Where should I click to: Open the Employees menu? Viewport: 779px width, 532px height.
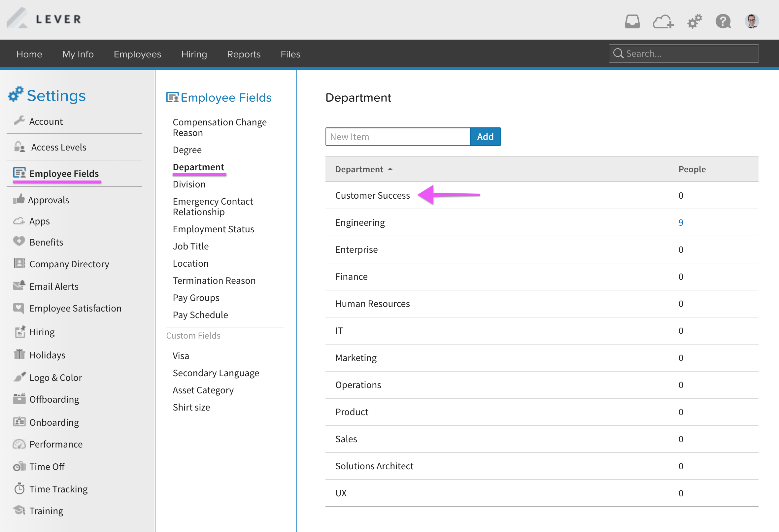(x=137, y=54)
